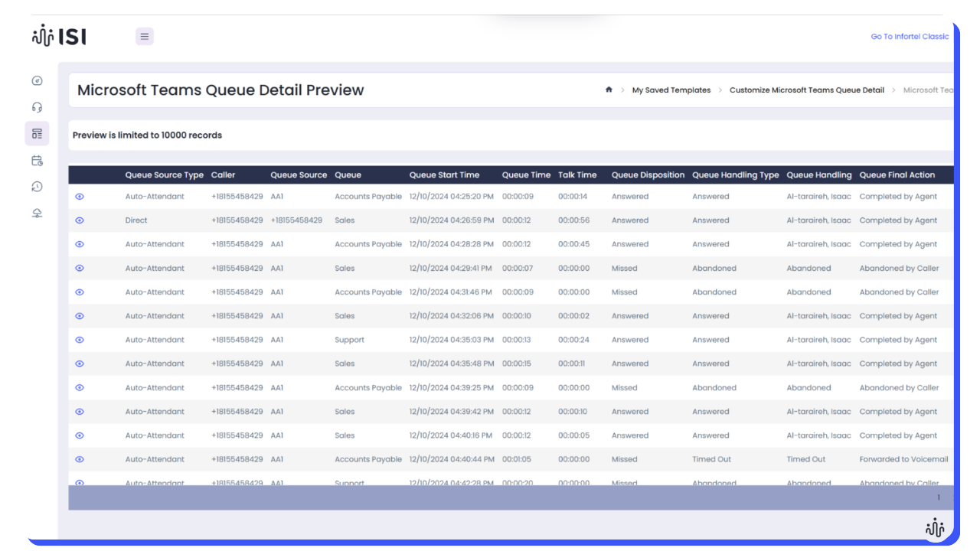
Task: Click eye icon for the 04:25:20 PM call
Action: [x=80, y=197]
